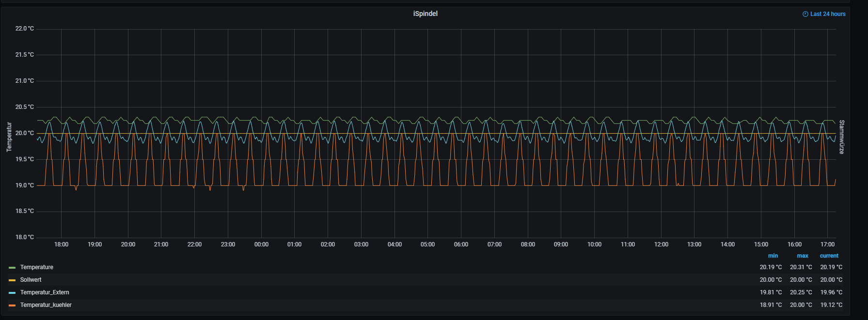Toggle Temperatur_Extern series visibility
Viewport: 868px width, 320px height.
(x=45, y=292)
